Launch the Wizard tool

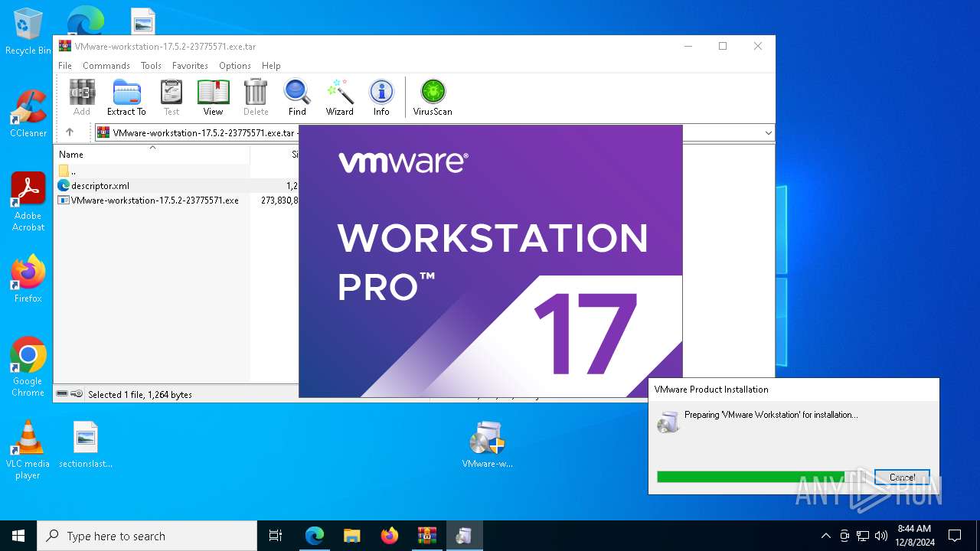(x=339, y=97)
